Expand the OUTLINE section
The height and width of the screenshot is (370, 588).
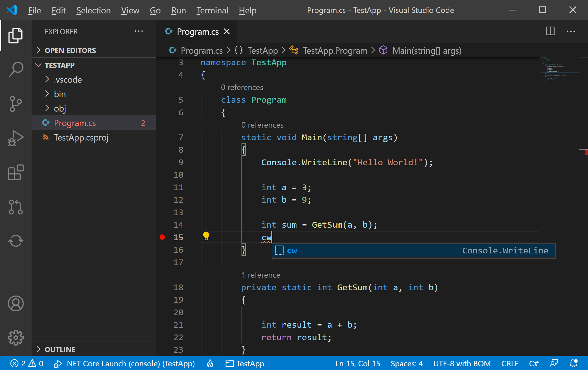[60, 349]
